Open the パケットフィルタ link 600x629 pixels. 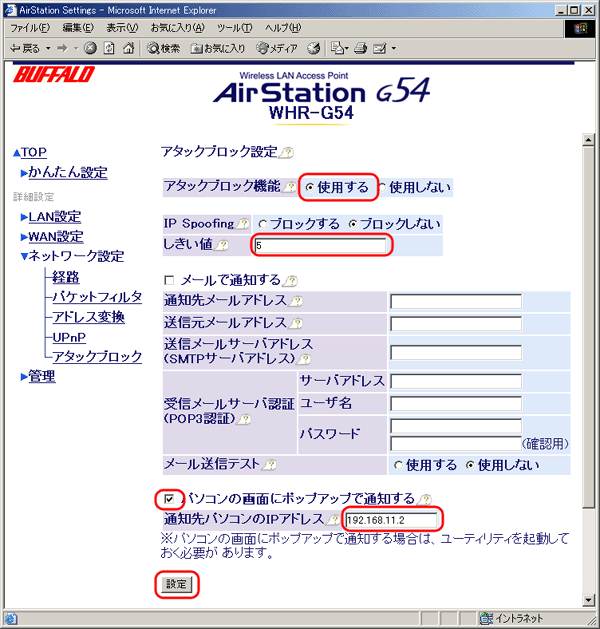point(97,297)
